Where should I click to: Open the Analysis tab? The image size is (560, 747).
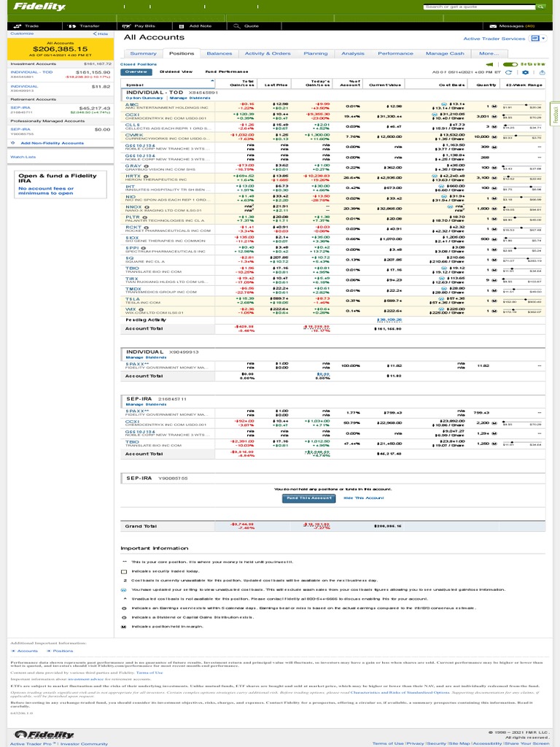click(x=353, y=53)
